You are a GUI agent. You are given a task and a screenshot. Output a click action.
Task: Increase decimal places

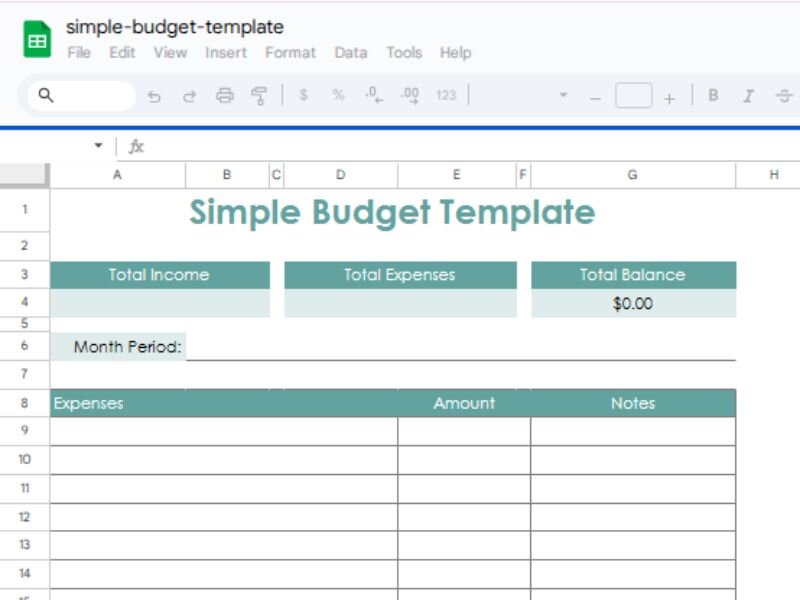(x=410, y=95)
